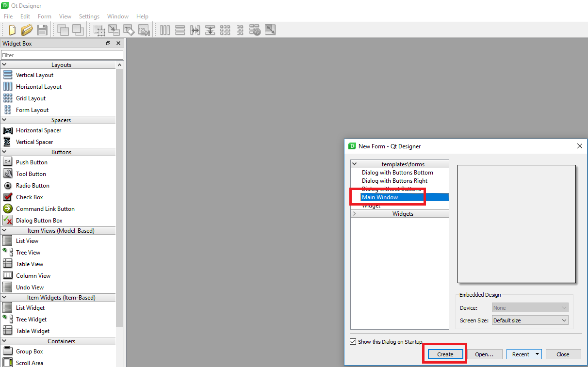Image resolution: width=588 pixels, height=367 pixels.
Task: Click the Widget Box Filter field
Action: [62, 55]
